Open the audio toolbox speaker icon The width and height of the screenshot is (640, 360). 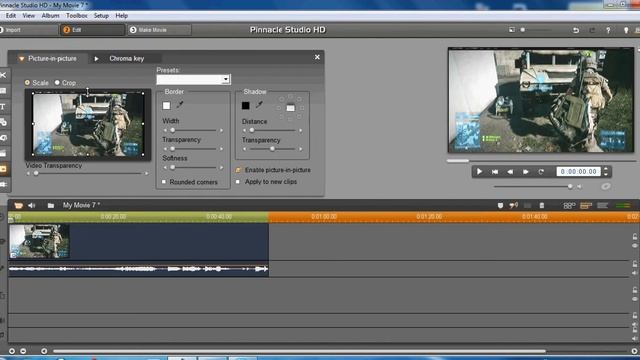(x=32, y=205)
